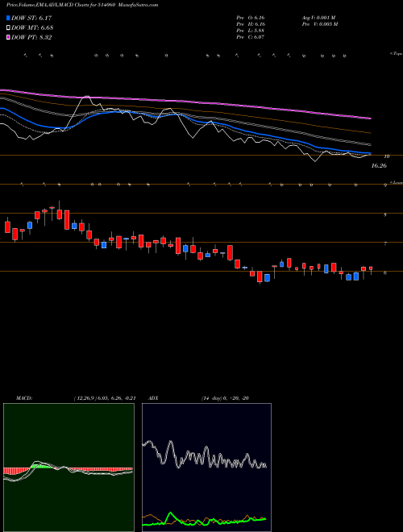Click the 'Pre H: 6.16' value
The width and height of the screenshot is (403, 532).
click(x=251, y=24)
